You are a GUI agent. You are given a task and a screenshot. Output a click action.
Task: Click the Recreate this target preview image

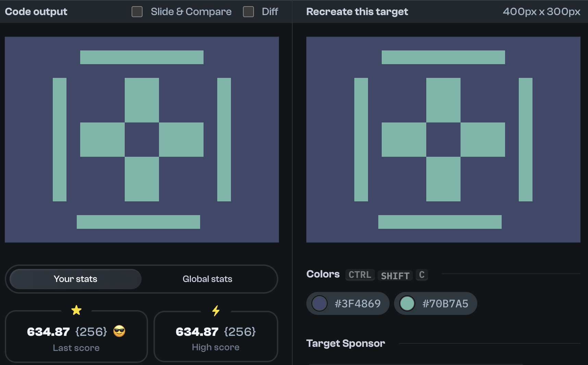[443, 140]
